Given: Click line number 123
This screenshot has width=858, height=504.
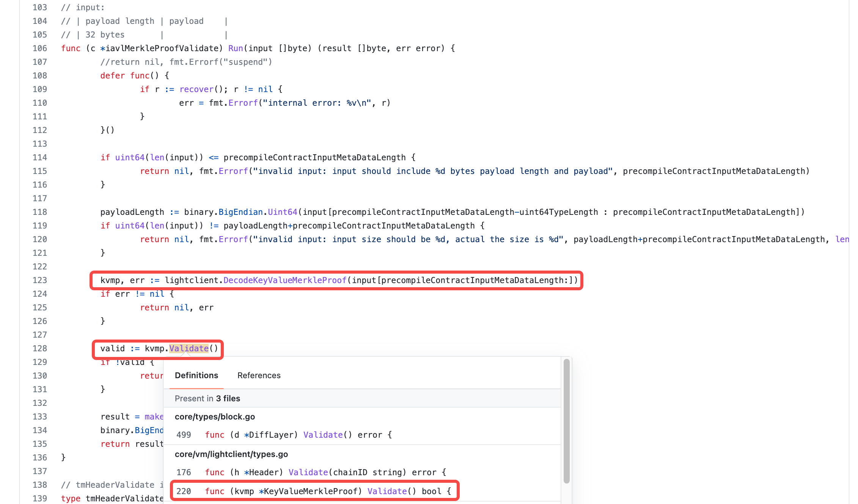Looking at the screenshot, I should click(x=40, y=280).
